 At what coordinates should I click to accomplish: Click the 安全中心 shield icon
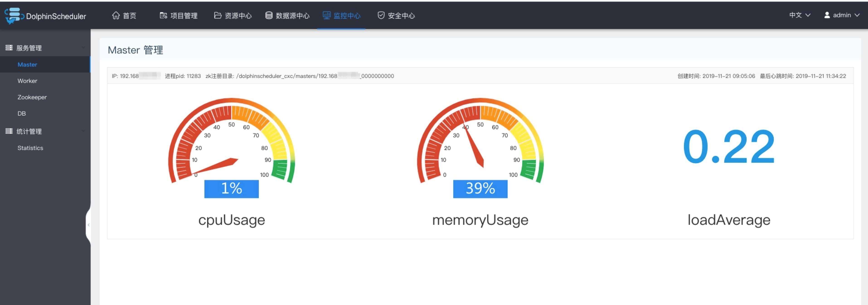tap(381, 15)
